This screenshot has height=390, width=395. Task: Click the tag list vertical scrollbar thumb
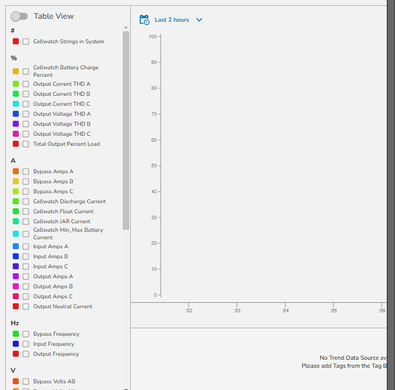pyautogui.click(x=126, y=130)
